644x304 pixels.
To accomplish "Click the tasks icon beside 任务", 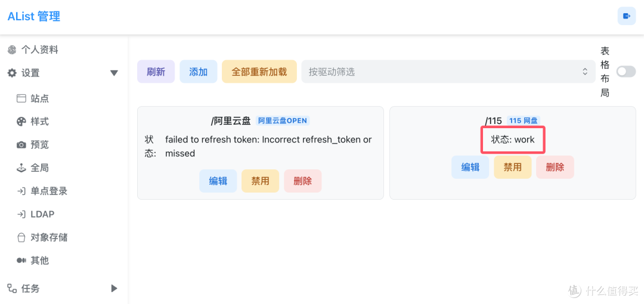I will coord(12,289).
